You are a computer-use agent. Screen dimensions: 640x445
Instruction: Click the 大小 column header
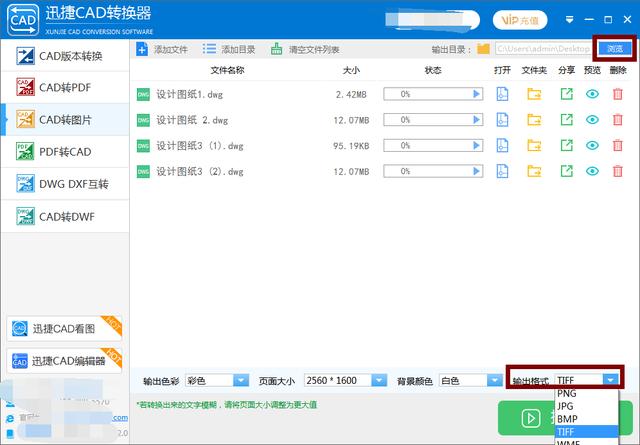351,70
